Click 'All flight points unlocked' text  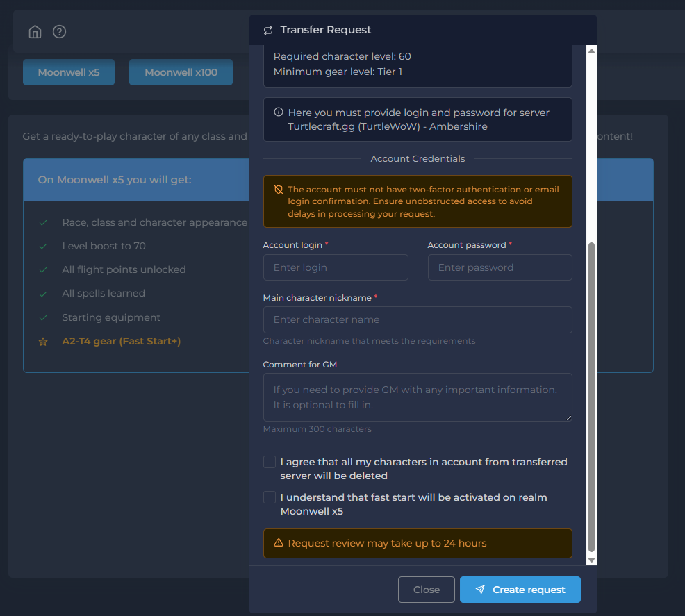tap(124, 269)
